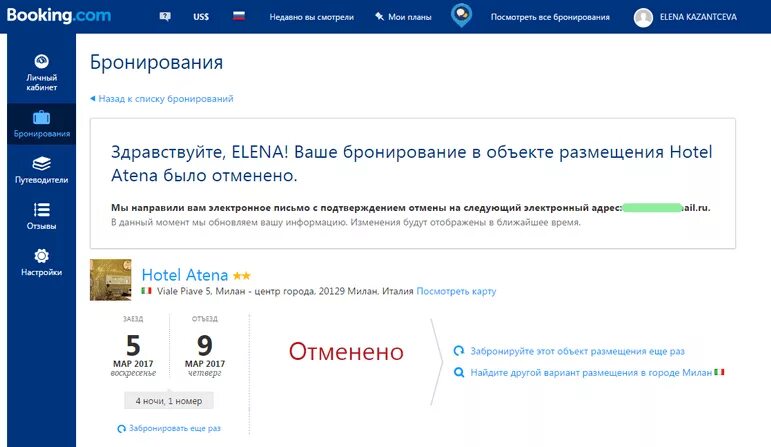Click the chat bubble map-pin icon in header
This screenshot has width=771, height=447.
tap(461, 15)
